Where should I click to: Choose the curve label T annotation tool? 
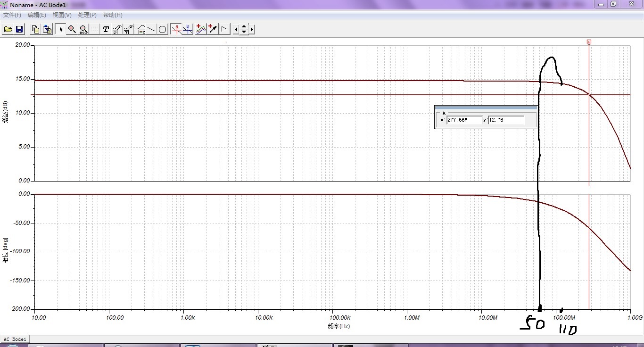[117, 29]
